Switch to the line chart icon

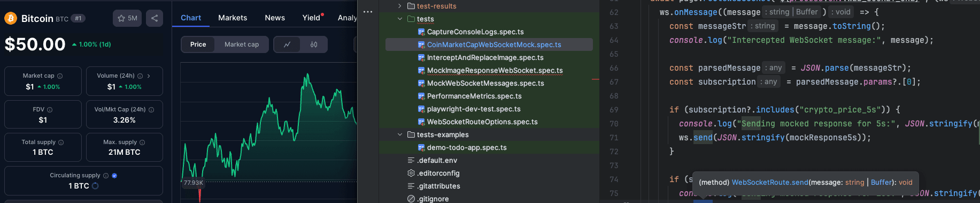click(x=287, y=44)
